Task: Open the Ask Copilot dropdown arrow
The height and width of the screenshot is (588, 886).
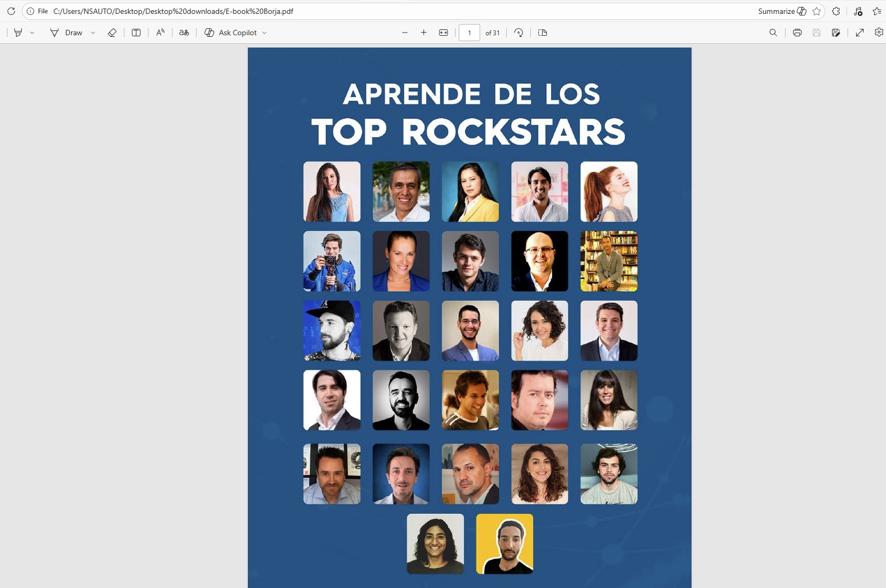Action: pyautogui.click(x=264, y=33)
